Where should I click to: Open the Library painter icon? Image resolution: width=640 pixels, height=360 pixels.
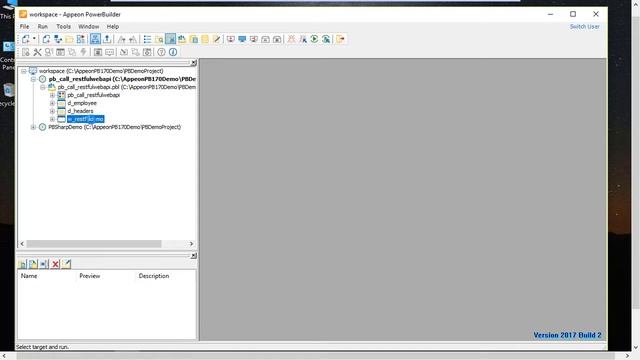(182, 39)
